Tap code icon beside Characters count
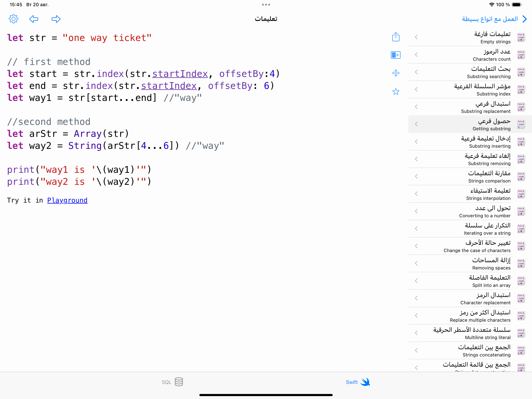 [521, 55]
